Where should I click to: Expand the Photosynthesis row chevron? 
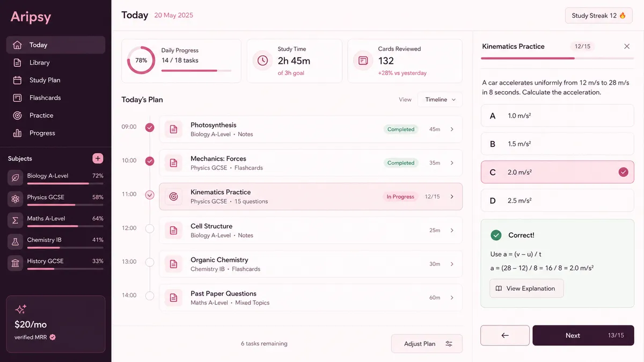(452, 129)
